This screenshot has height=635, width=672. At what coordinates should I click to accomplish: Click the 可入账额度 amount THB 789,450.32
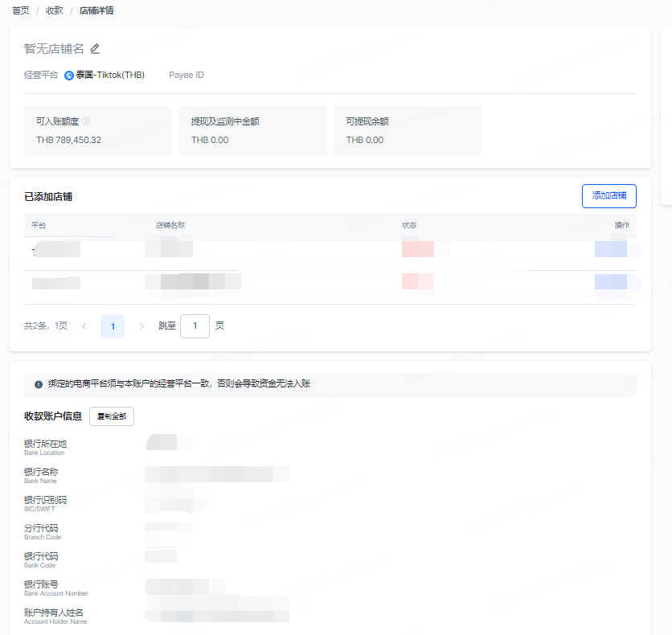(x=68, y=140)
